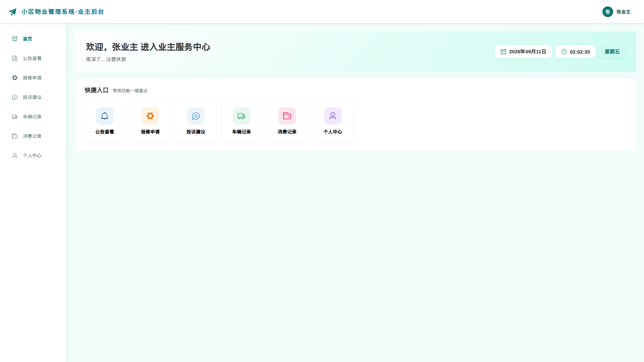Click the 个人中心 person icon in sidebar

[x=15, y=156]
